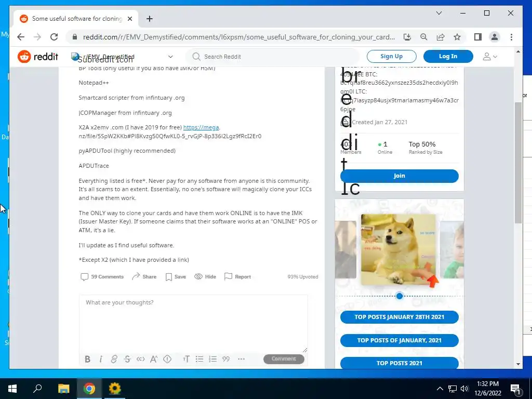The width and height of the screenshot is (532, 399).
Task: Click the tab search chevron button
Action: 438,13
